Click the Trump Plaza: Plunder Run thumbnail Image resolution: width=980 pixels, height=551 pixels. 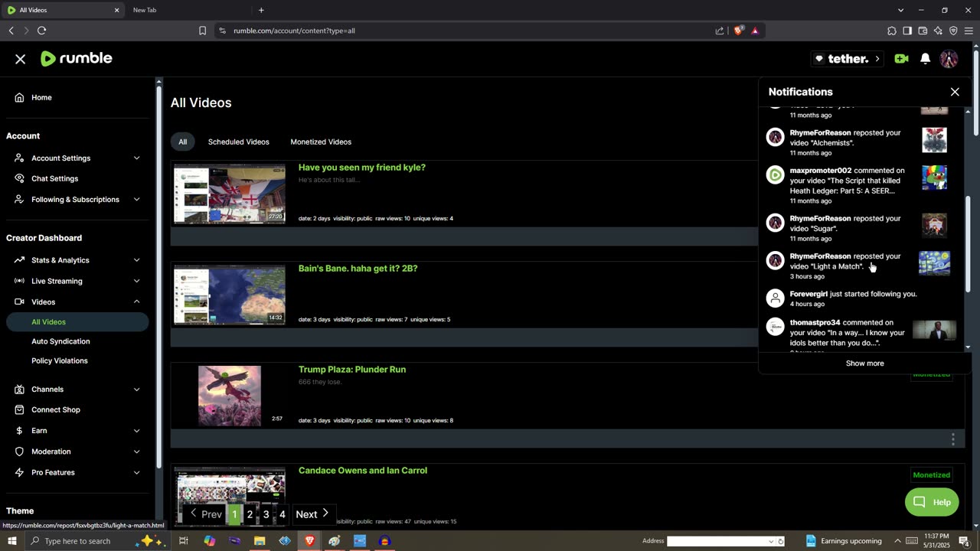coord(230,396)
